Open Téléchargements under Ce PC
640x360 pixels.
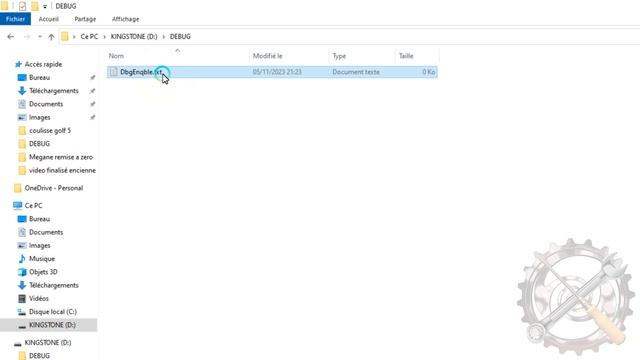pyautogui.click(x=53, y=285)
